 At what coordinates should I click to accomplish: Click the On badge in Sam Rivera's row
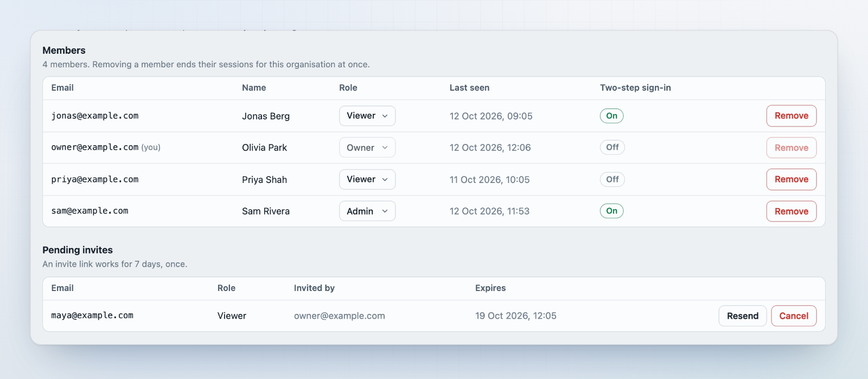[x=611, y=211]
